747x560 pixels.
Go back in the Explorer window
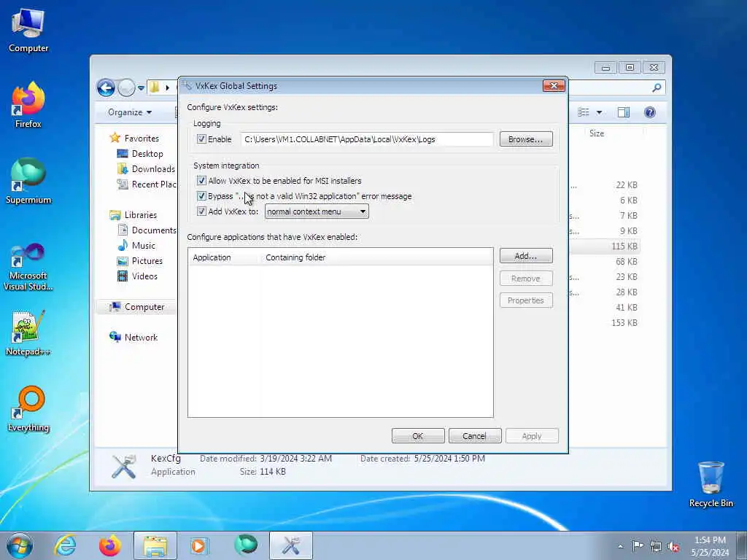[107, 87]
